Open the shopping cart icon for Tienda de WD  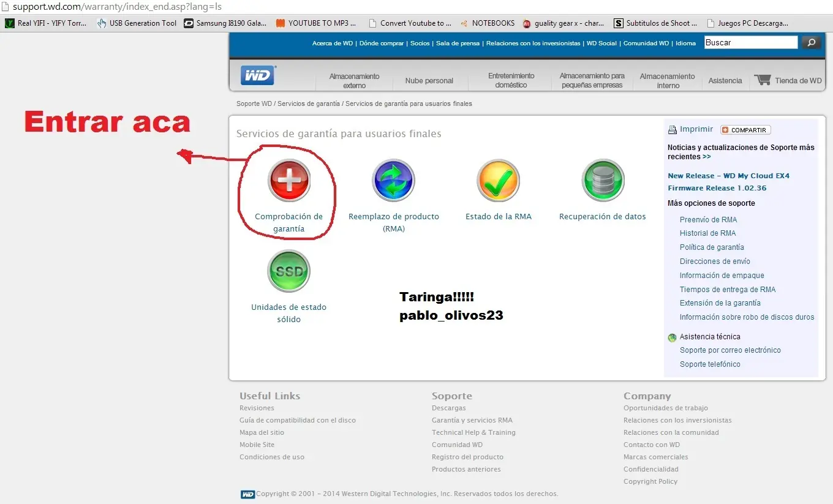763,80
